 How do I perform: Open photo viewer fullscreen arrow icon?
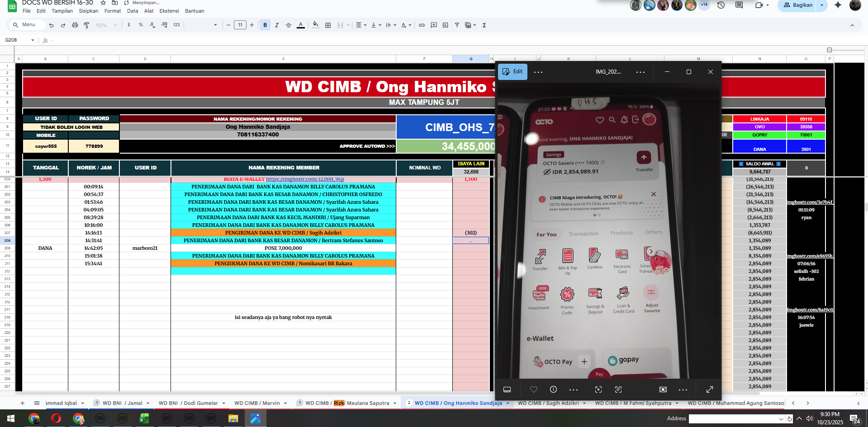pos(710,389)
